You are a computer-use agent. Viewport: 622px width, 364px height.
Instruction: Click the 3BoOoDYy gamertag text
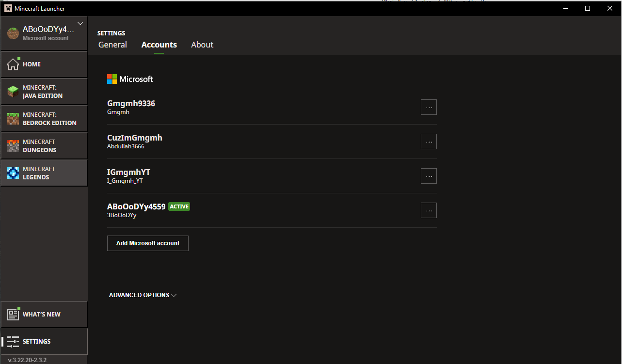(x=122, y=215)
